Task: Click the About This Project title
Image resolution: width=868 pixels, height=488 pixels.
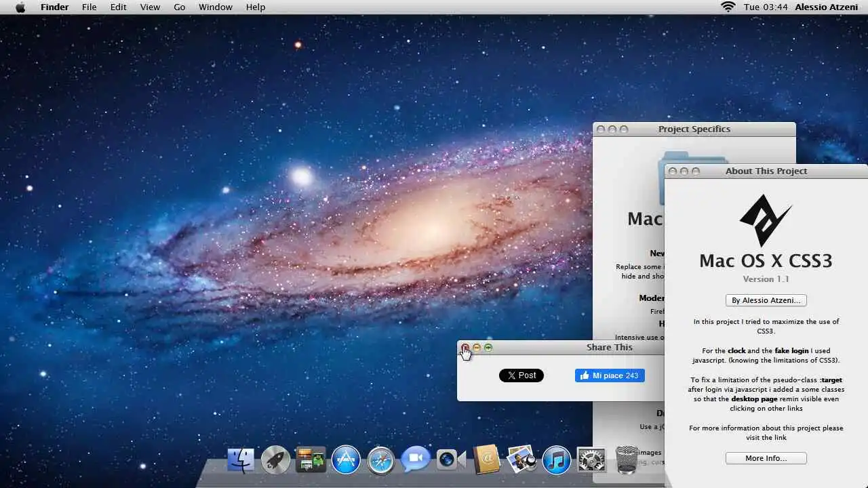Action: tap(766, 171)
